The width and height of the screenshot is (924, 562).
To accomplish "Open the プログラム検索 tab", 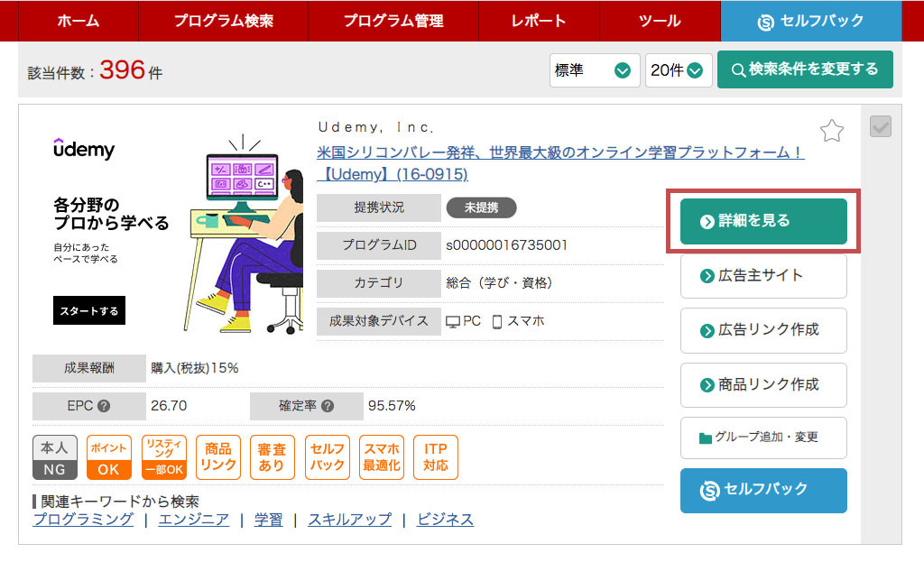I will pos(224,21).
